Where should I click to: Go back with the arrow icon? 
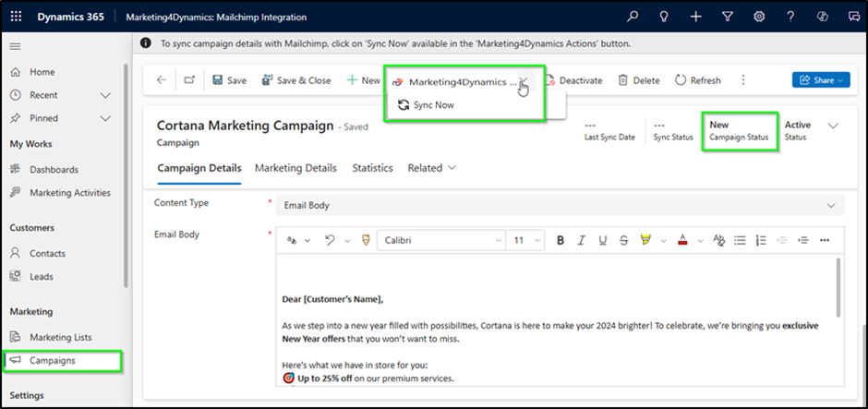tap(161, 80)
